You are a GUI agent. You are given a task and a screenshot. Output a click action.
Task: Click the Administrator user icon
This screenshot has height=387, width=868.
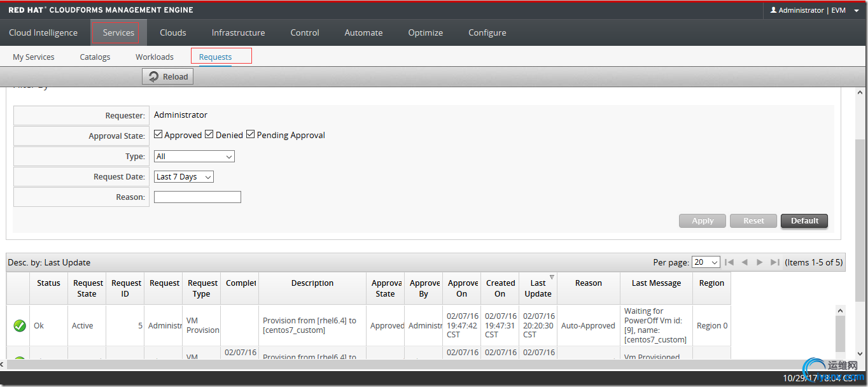point(773,10)
